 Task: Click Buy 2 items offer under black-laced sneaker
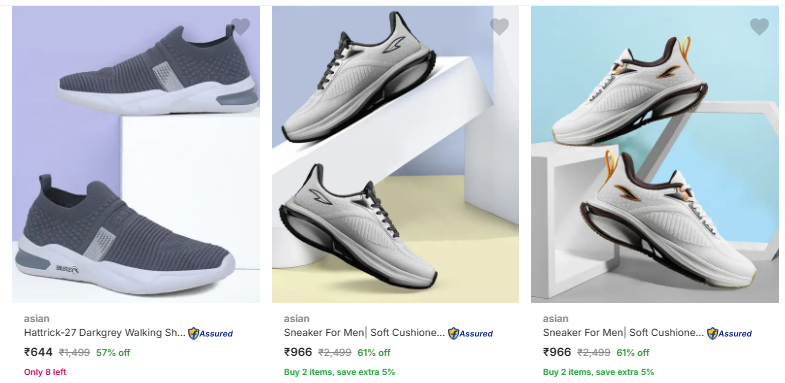[339, 372]
